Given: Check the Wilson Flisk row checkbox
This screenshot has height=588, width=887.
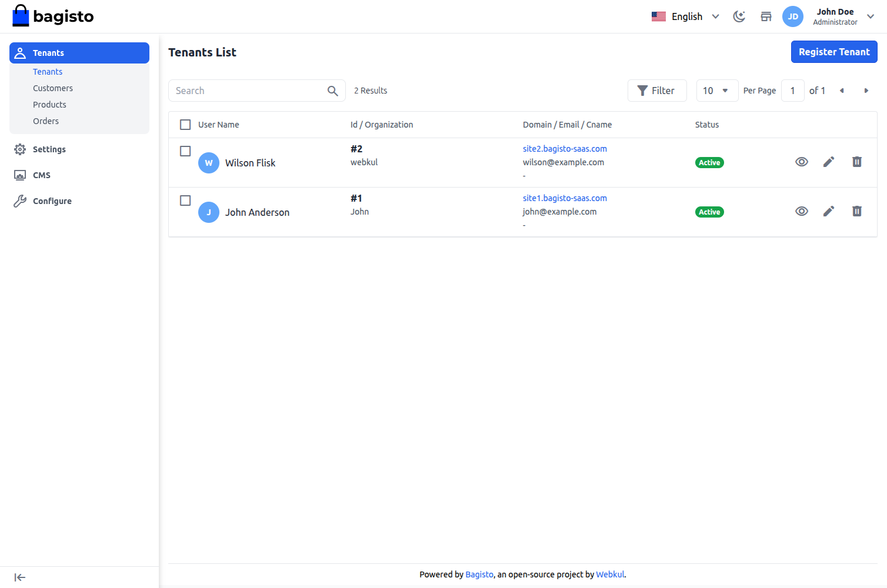Looking at the screenshot, I should (x=185, y=151).
